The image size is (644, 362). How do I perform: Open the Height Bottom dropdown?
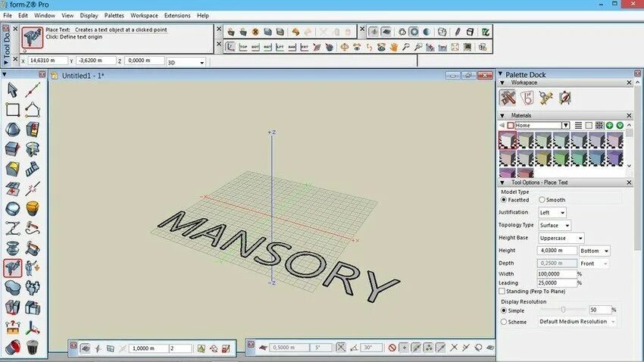[x=594, y=251]
